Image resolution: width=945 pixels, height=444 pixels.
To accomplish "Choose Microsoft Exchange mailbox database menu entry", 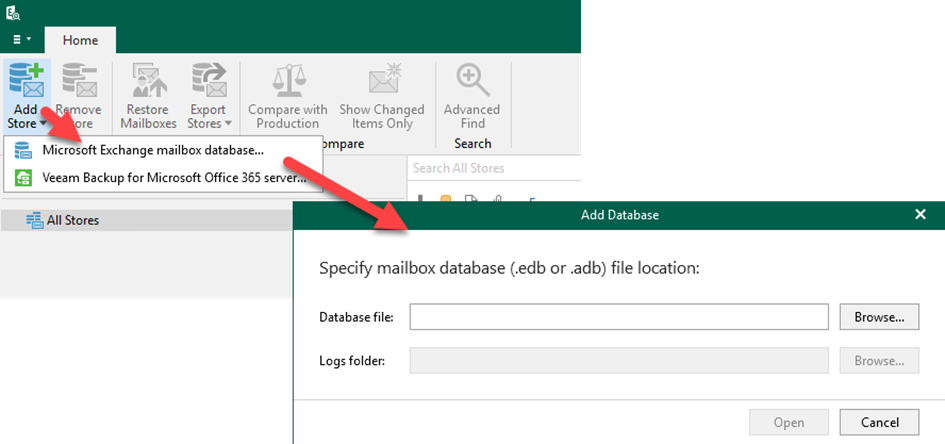I will (163, 150).
